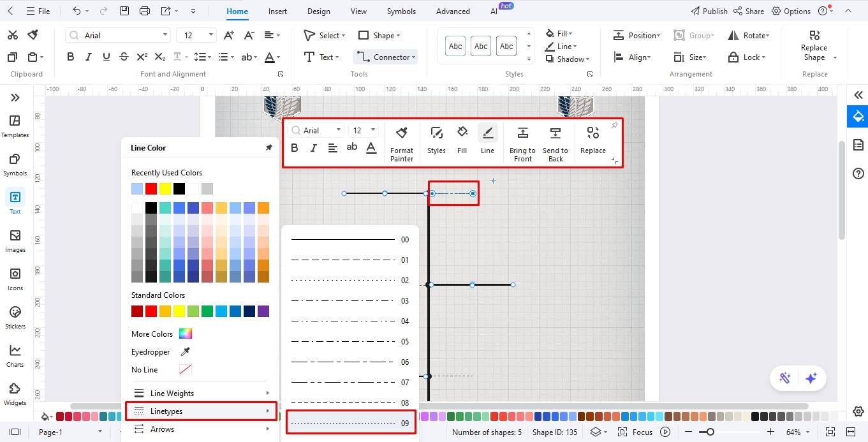Click the Publish button
The height and width of the screenshot is (442, 868).
pos(709,11)
